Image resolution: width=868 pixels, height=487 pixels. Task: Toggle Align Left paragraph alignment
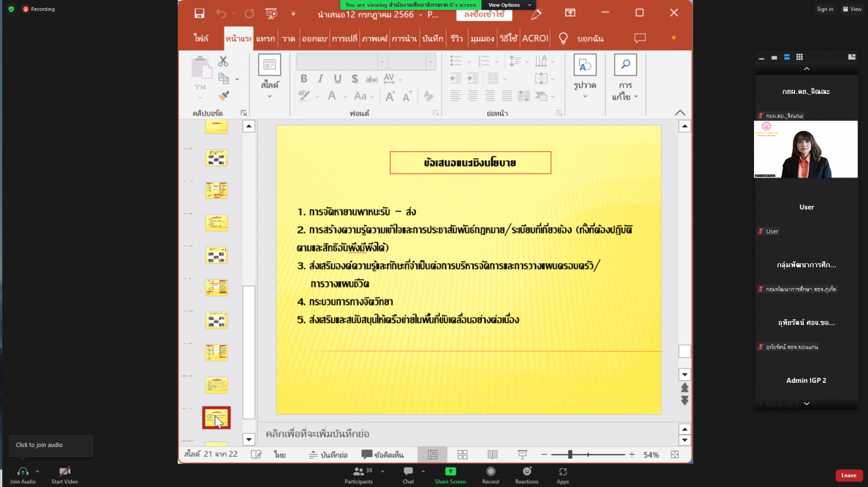pos(456,96)
